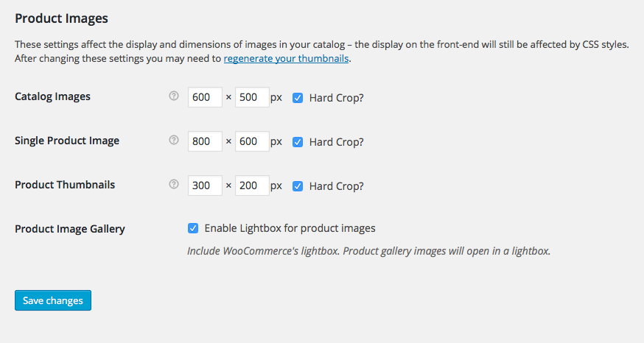Click the Hard Crop label beside Catalog Images
Viewport: 644px width, 343px height.
pos(337,98)
